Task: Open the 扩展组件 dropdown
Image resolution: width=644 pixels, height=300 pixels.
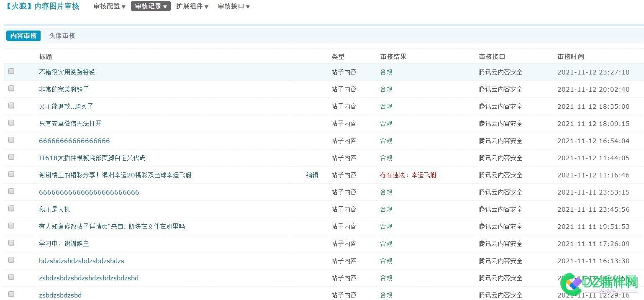Action: pos(192,6)
